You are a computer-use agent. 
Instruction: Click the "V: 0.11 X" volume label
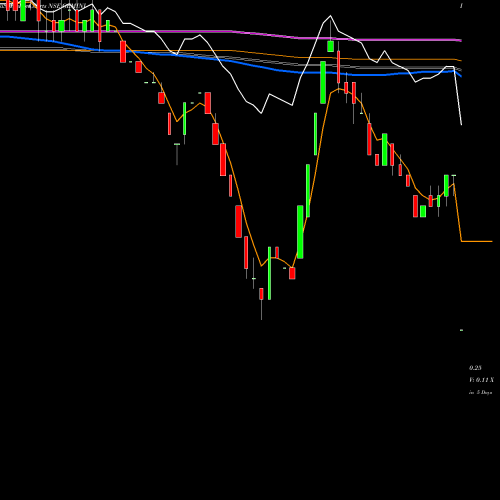click(x=481, y=380)
